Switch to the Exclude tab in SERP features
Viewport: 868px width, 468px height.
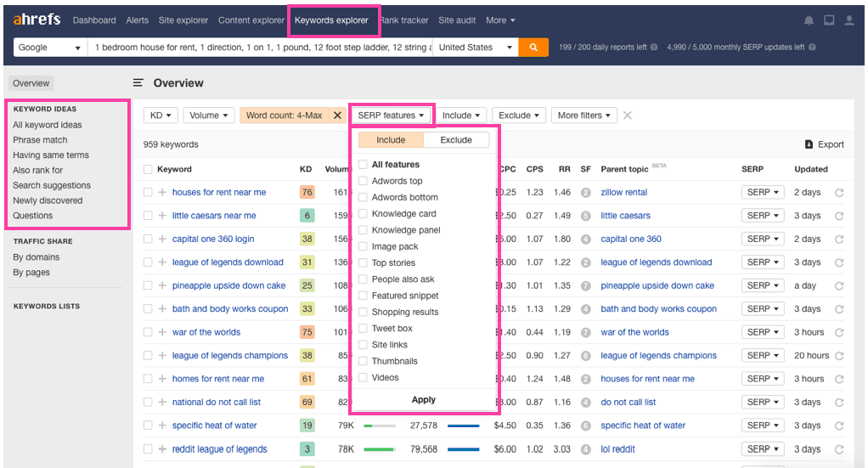pyautogui.click(x=456, y=140)
